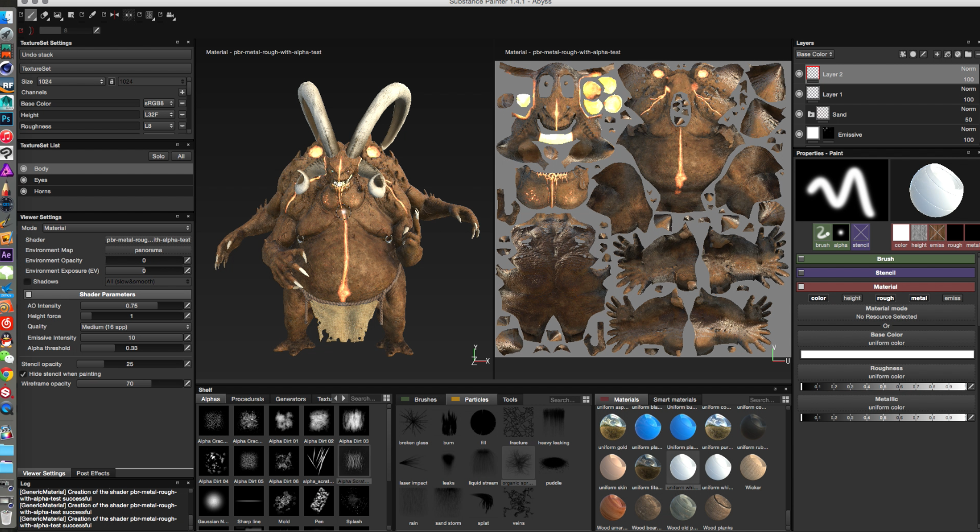980x532 pixels.
Task: Select the Eraser tool in toolbar
Action: [x=44, y=15]
